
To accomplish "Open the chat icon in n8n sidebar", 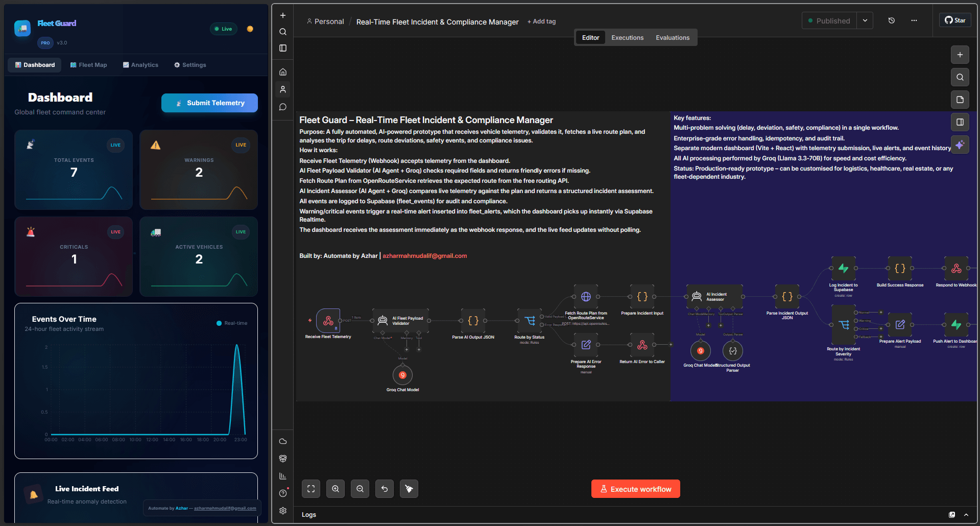I will coord(283,107).
